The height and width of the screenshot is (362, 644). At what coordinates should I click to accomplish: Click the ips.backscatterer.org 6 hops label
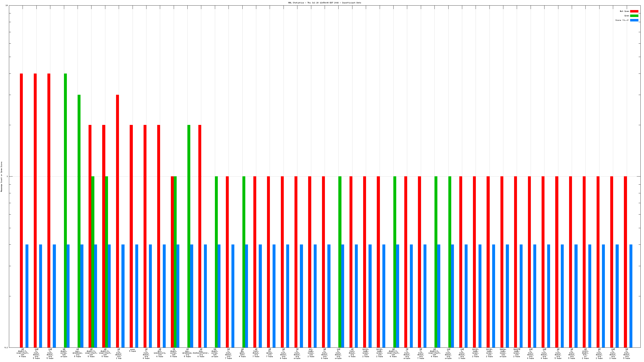(x=201, y=353)
